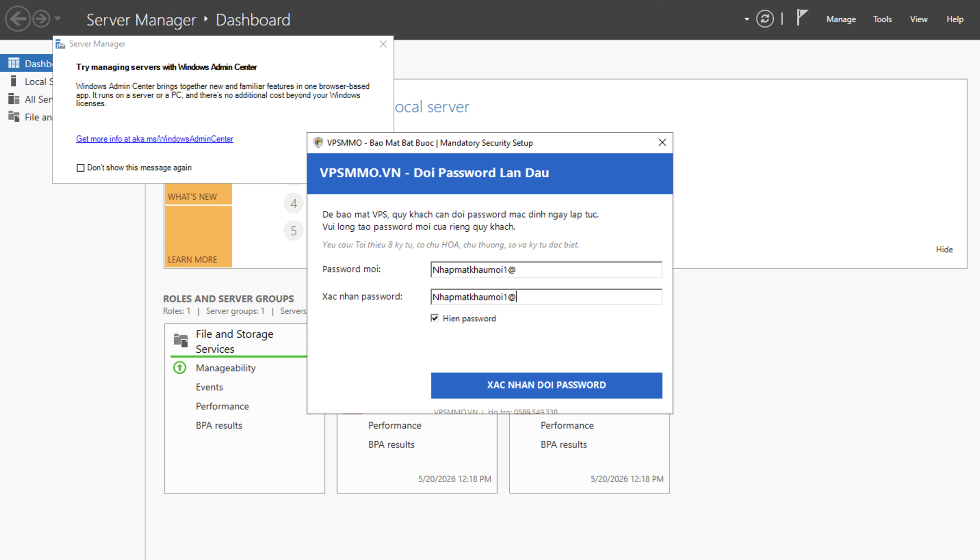Click the Forward navigation arrow icon
The image size is (980, 560).
click(41, 18)
